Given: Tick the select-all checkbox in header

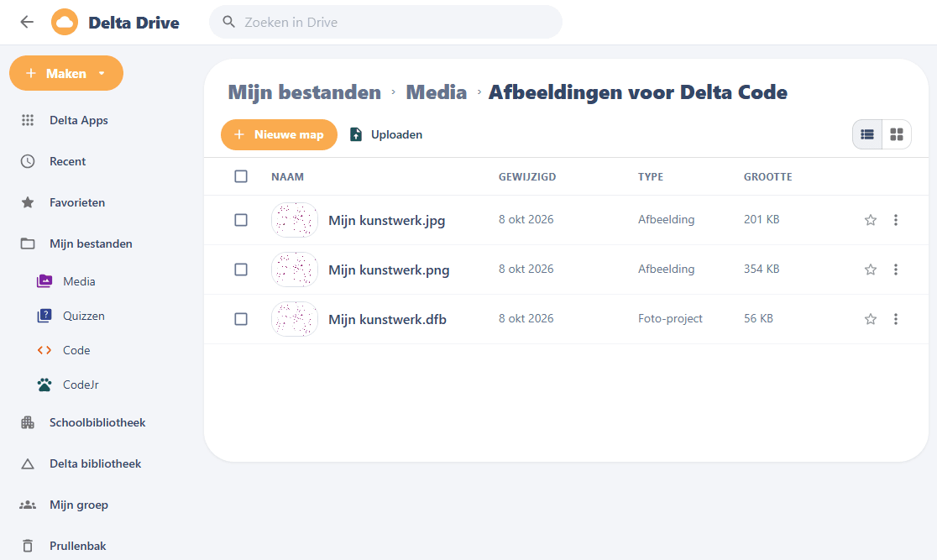Looking at the screenshot, I should (x=241, y=176).
